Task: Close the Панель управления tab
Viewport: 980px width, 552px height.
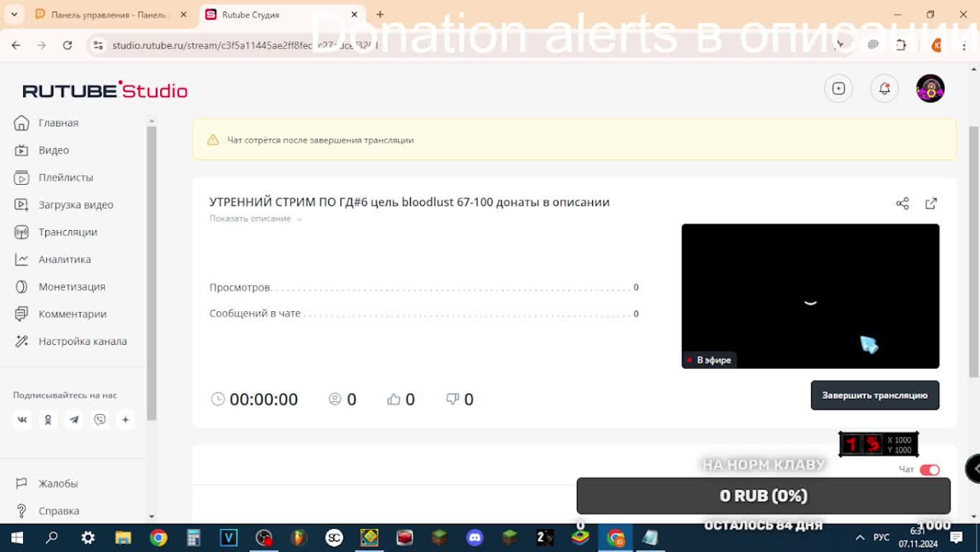Action: tap(183, 14)
